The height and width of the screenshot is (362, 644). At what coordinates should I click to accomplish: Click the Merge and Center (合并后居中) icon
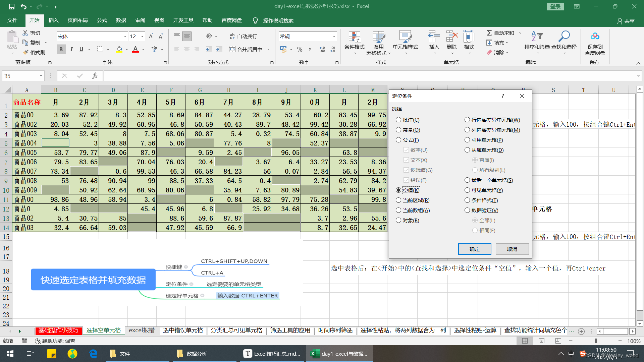tap(232, 49)
